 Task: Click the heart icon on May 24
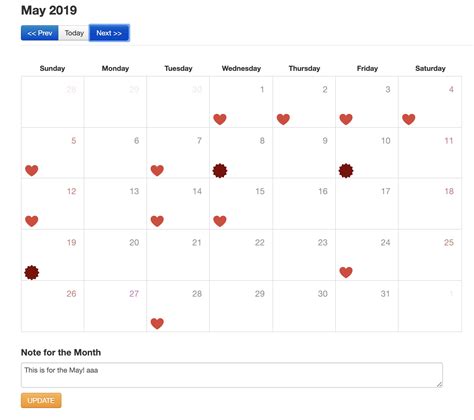point(346,272)
